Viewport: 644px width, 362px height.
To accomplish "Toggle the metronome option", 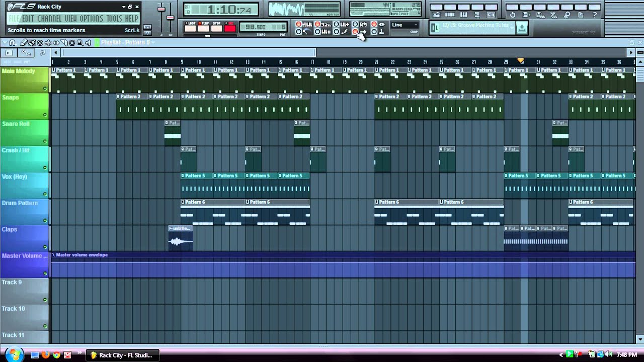I will [299, 31].
